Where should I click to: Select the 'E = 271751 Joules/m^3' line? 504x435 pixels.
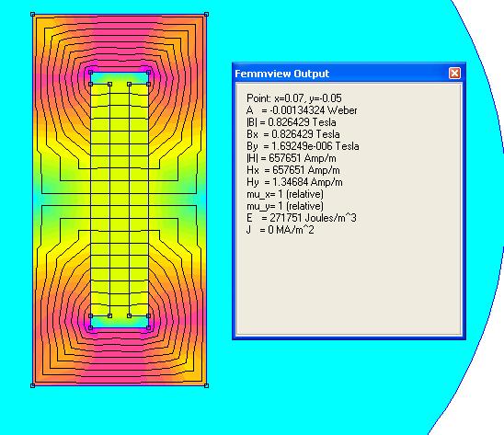[x=302, y=218]
